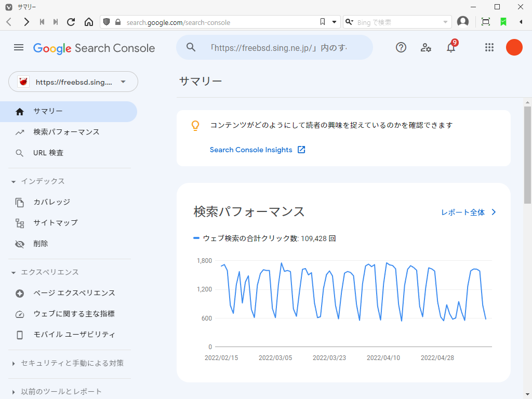This screenshot has width=532, height=399.
Task: Open カバレッジ report
Action: click(x=69, y=202)
